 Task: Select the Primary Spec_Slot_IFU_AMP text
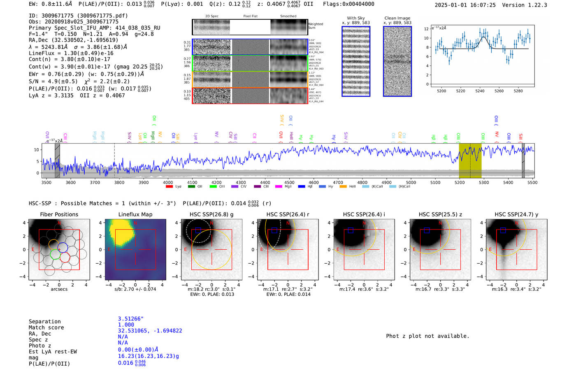coord(95,28)
